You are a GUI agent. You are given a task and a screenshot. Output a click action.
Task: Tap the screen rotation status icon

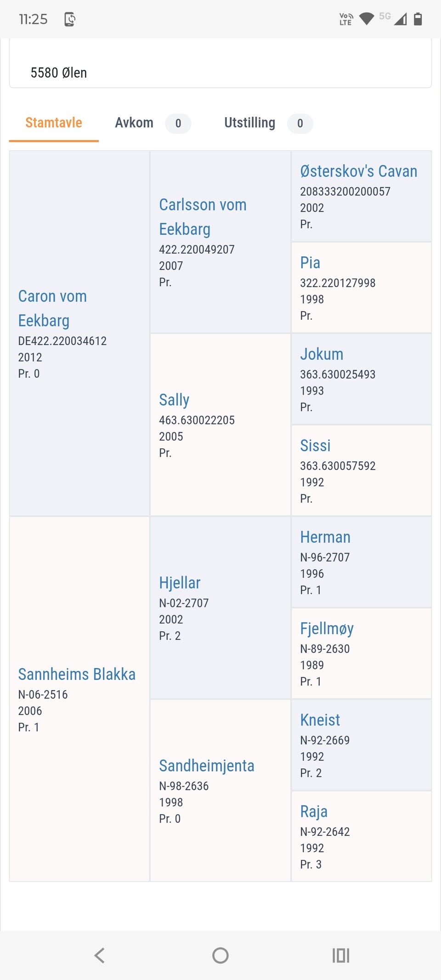[x=70, y=19]
